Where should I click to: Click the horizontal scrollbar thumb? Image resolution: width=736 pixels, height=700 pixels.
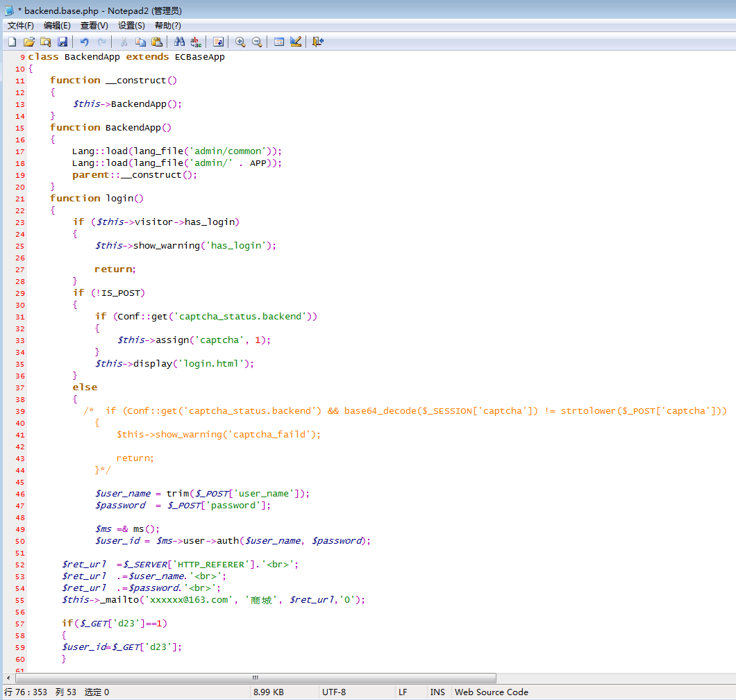(x=255, y=678)
